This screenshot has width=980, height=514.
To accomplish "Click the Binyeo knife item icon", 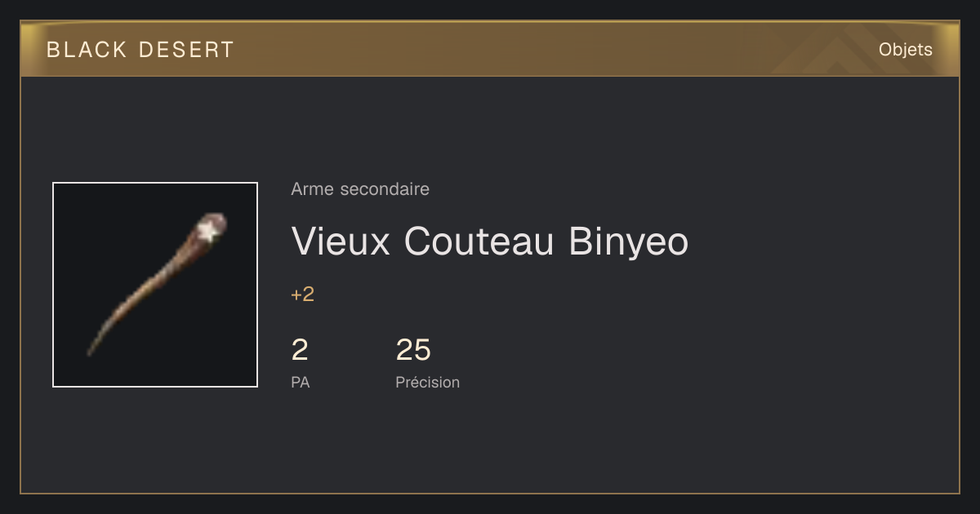I will click(155, 285).
